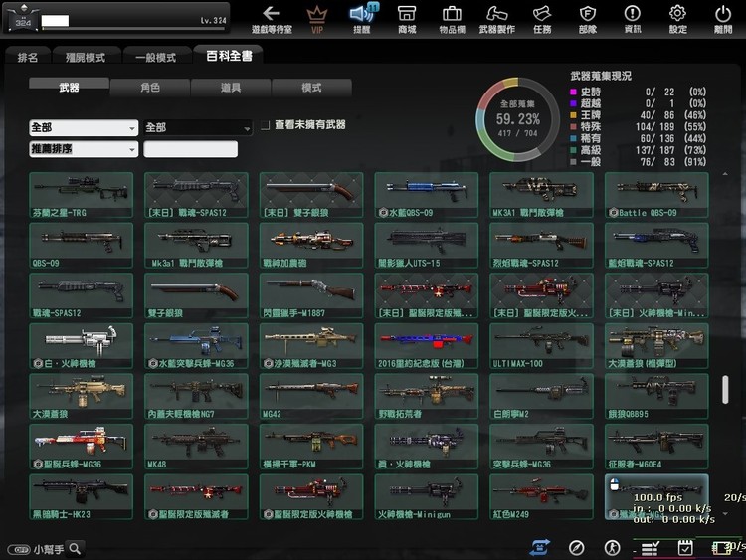Select the 水藍突擊兵蜂-MG36 weapon card

[x=196, y=346]
